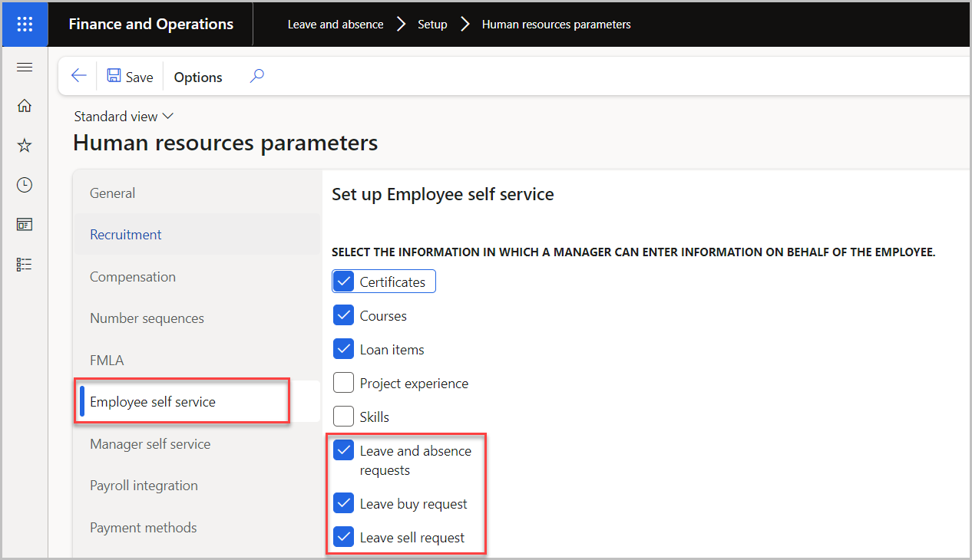Check the Project experience checkbox
Screen dimensions: 972x560
(343, 383)
